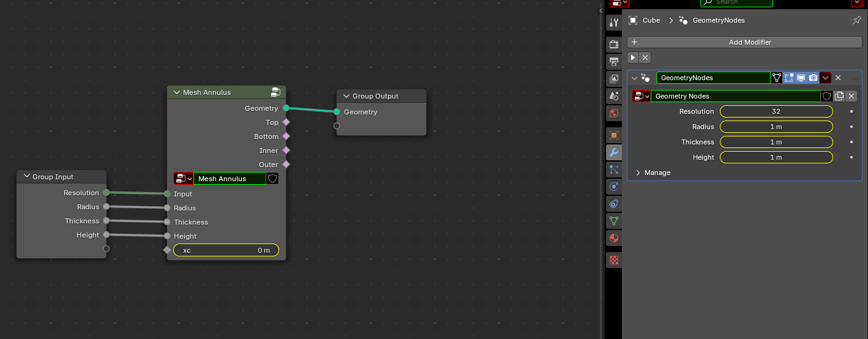Duplicate the Geometry Nodes node group
This screenshot has width=868, height=339.
click(x=839, y=96)
